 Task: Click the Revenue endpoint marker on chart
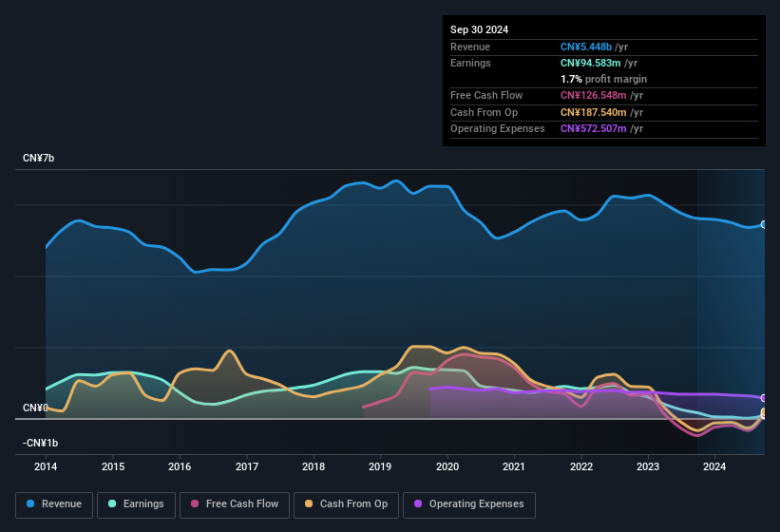coord(764,225)
